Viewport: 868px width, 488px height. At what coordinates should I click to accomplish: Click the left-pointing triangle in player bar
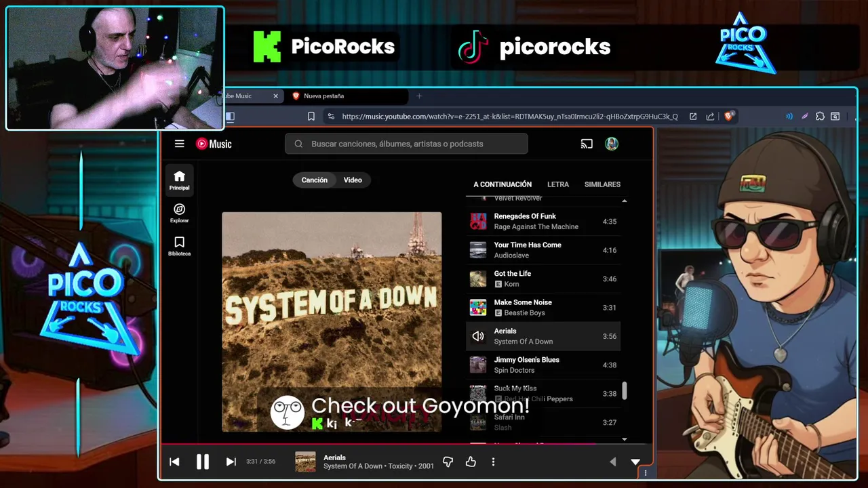coord(612,462)
